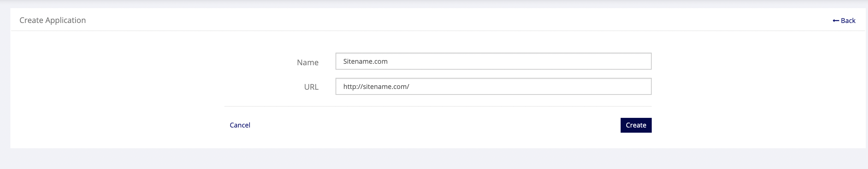The image size is (868, 169).
Task: Click the Cancel text link below the form
Action: click(x=240, y=125)
